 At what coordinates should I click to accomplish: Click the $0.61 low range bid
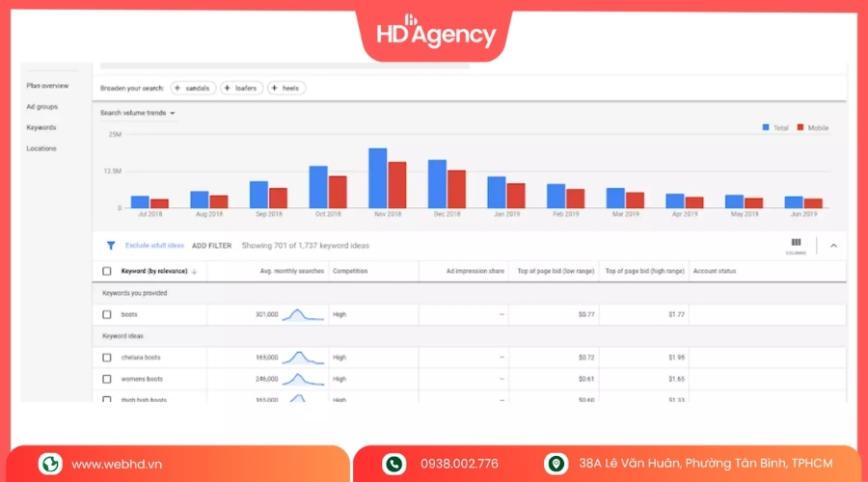click(586, 379)
